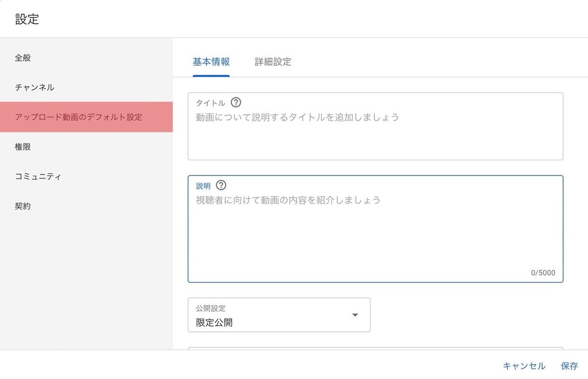Select the 基本情報 tab
The height and width of the screenshot is (379, 588).
point(211,62)
